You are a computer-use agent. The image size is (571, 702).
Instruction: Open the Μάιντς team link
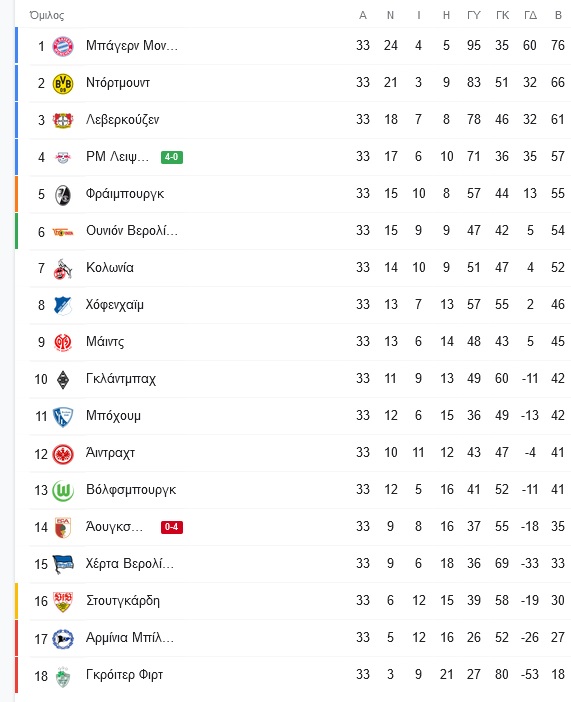(x=105, y=342)
